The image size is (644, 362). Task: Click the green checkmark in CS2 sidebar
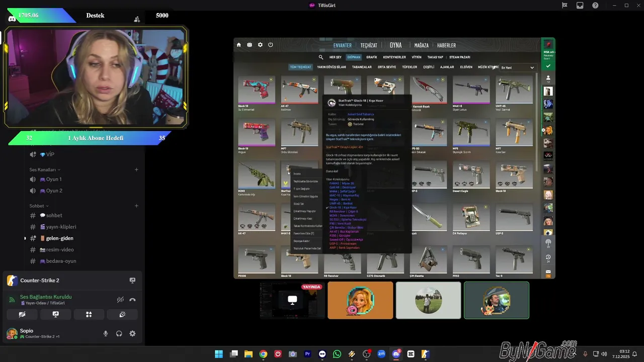click(x=548, y=66)
